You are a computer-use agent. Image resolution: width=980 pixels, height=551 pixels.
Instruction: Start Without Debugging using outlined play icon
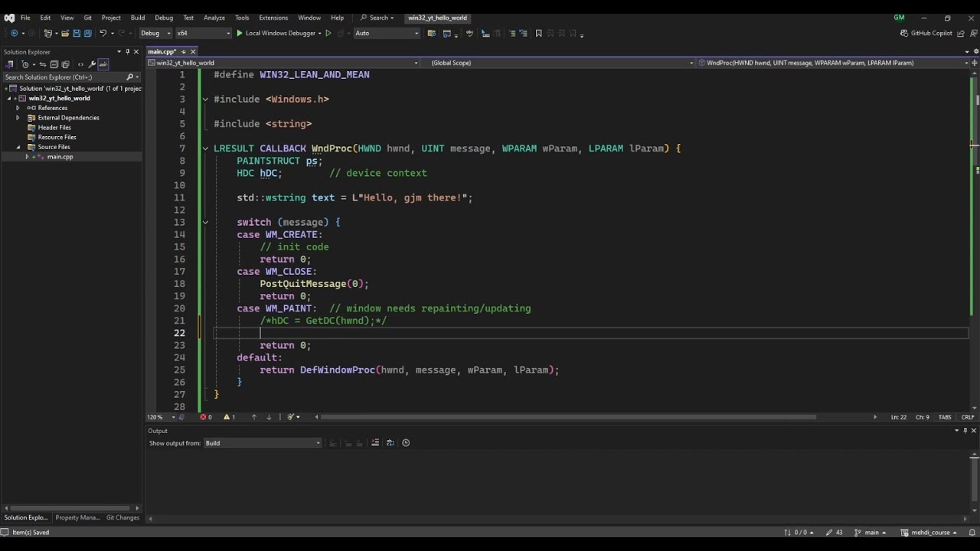click(328, 33)
